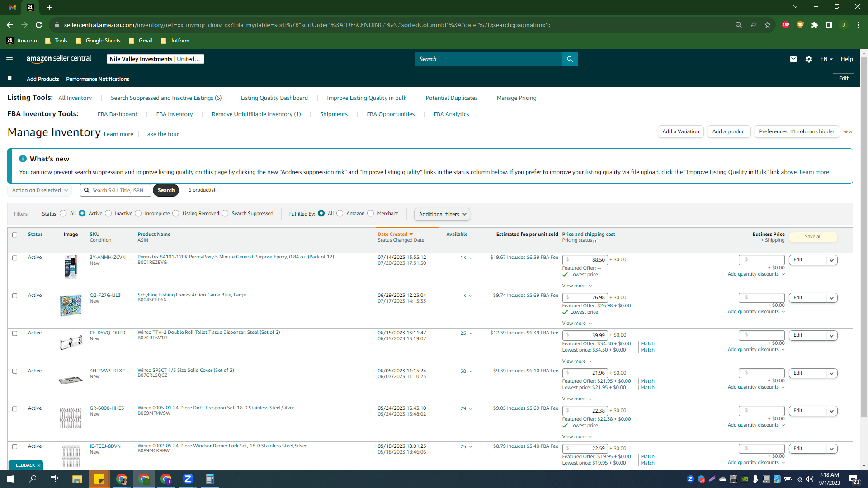Open Manage Pricing
Viewport: 868px width, 488px height.
[x=517, y=98]
